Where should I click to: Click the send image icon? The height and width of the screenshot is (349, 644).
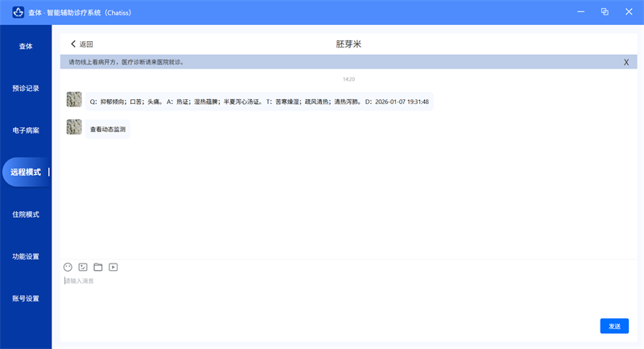tap(83, 267)
